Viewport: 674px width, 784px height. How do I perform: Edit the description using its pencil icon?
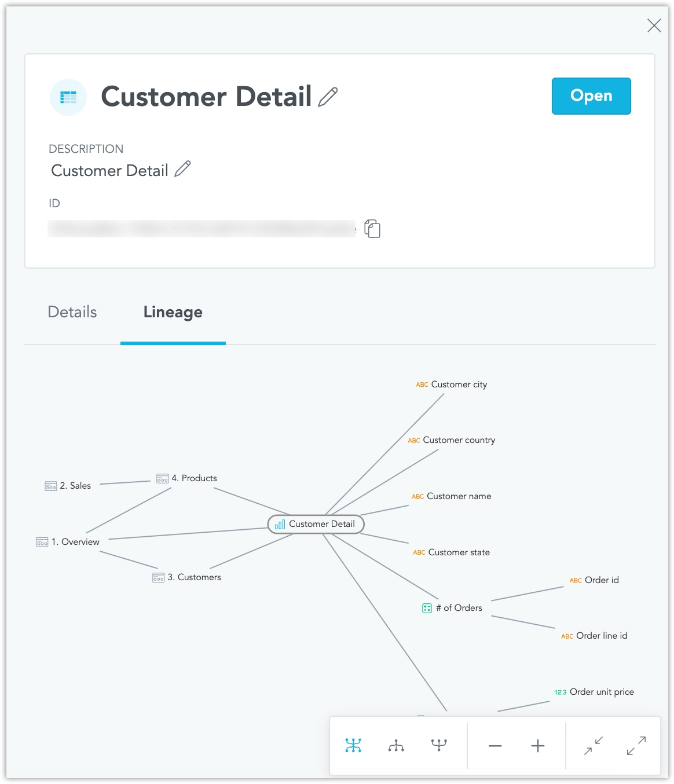pos(182,169)
